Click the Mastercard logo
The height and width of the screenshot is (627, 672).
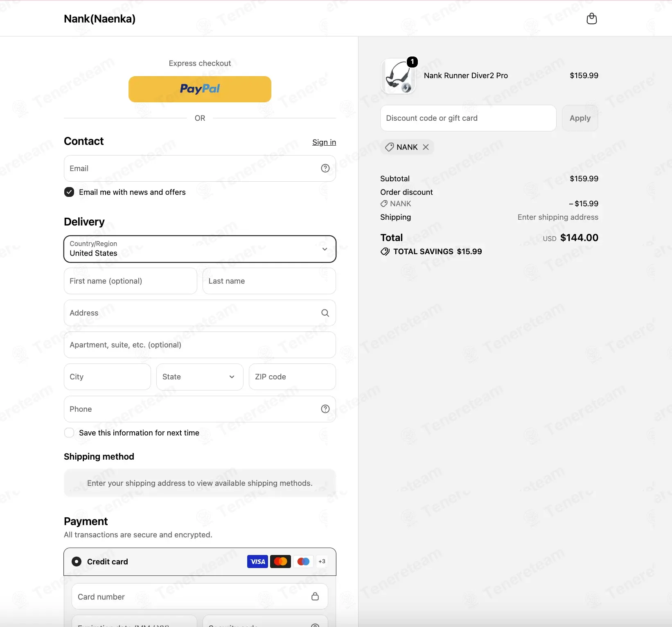pos(280,562)
